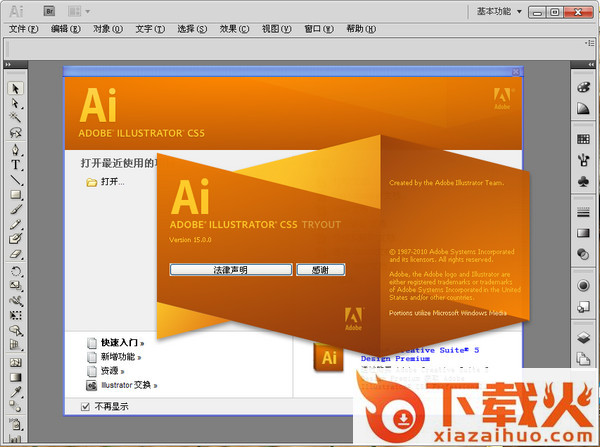Open the control bar flyout menu
Viewport: 600px width, 447px height.
click(x=590, y=43)
